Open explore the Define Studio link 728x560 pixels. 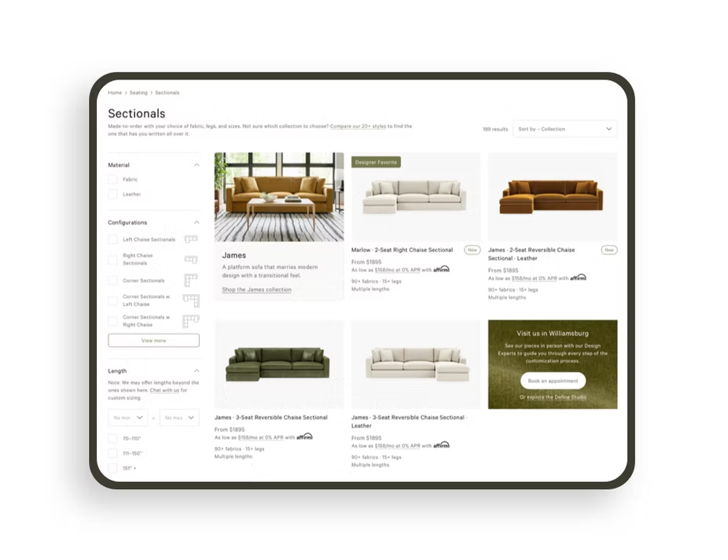tap(557, 397)
